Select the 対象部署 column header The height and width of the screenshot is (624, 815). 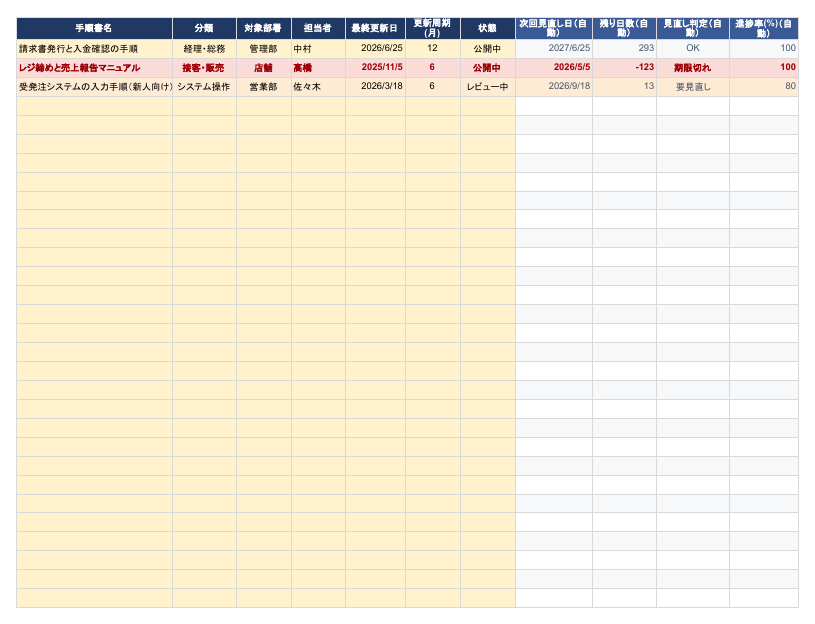[x=264, y=29]
